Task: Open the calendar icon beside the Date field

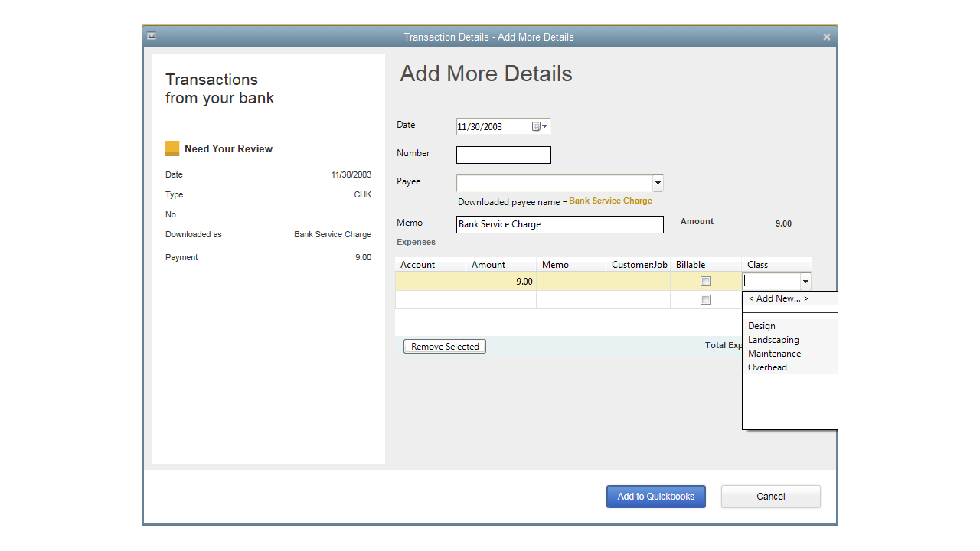Action: point(536,126)
